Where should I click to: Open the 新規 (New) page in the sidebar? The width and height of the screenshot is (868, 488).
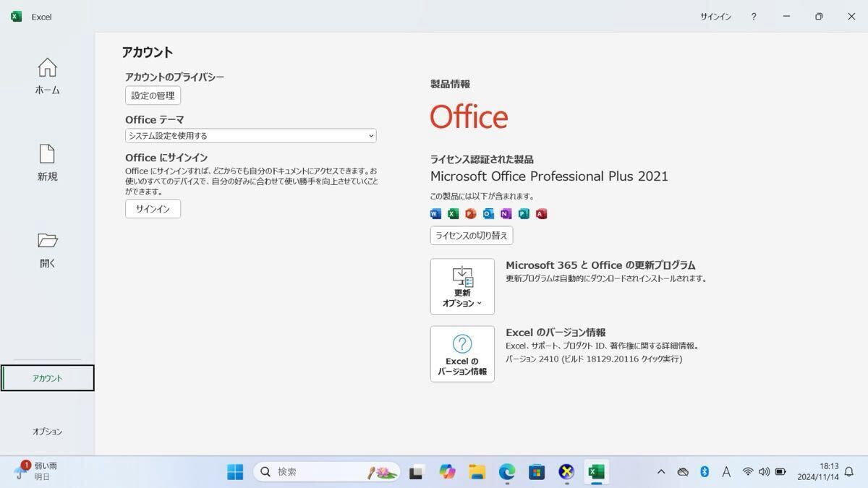click(47, 163)
